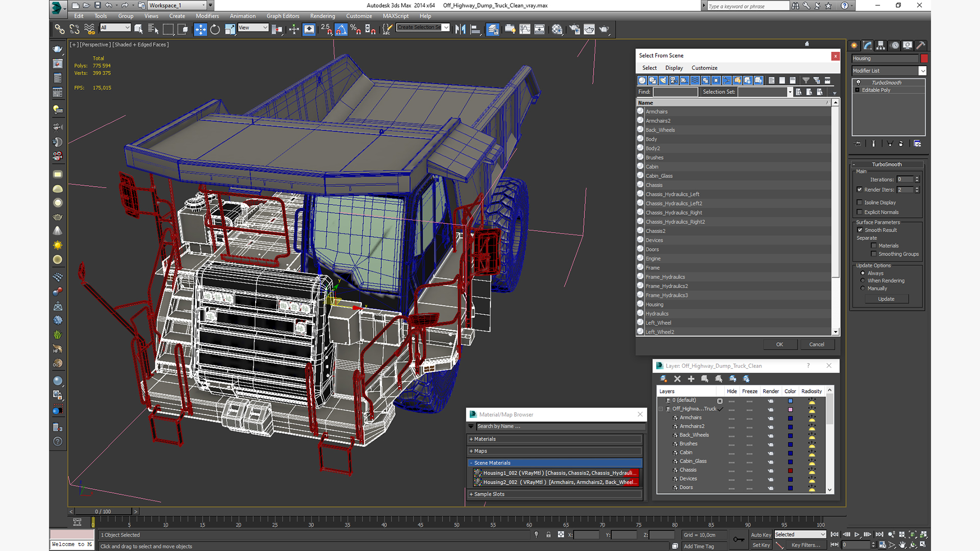
Task: Go to end frame button
Action: [x=879, y=535]
